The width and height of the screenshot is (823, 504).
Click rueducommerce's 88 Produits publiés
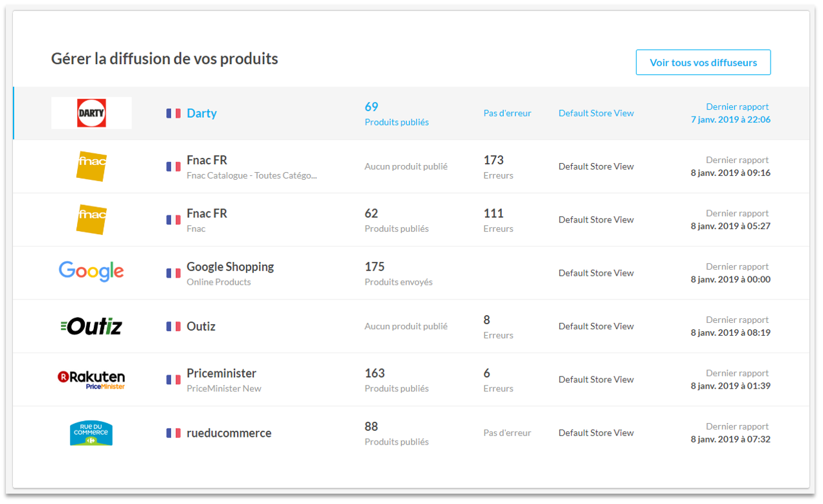(x=396, y=433)
